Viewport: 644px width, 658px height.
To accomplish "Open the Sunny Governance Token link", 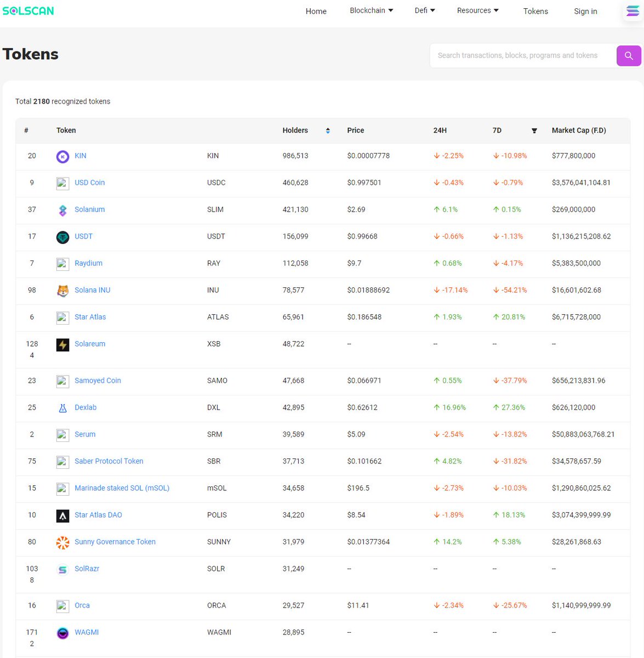I will [x=115, y=542].
